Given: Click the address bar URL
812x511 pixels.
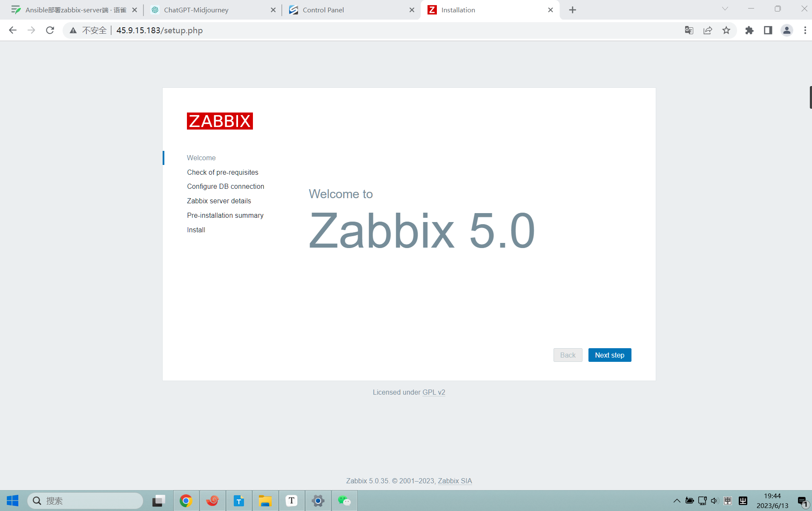Looking at the screenshot, I should tap(159, 30).
